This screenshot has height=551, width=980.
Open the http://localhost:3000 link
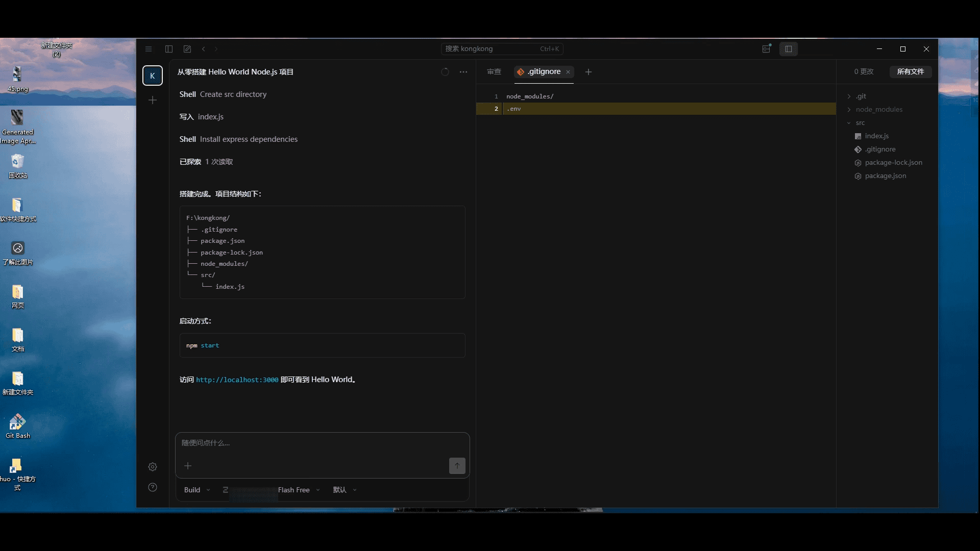click(237, 380)
